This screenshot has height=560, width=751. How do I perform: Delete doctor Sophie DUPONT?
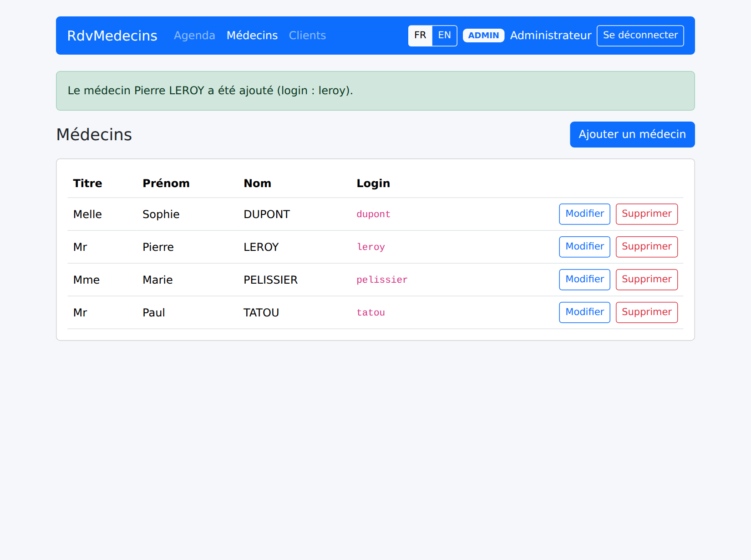click(x=647, y=214)
